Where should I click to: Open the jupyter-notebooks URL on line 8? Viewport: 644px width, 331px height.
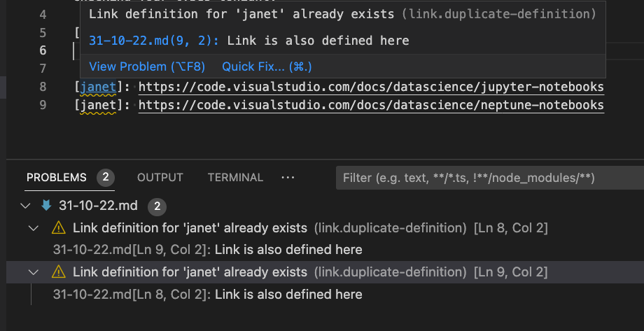pos(371,87)
